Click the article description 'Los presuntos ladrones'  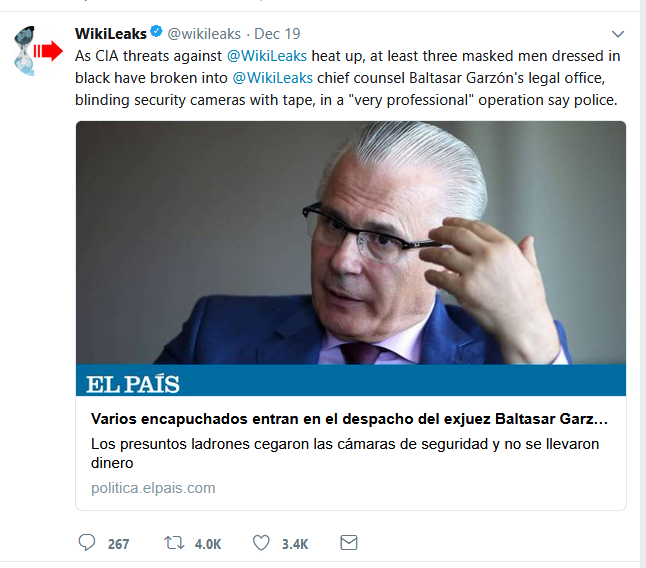coord(345,453)
